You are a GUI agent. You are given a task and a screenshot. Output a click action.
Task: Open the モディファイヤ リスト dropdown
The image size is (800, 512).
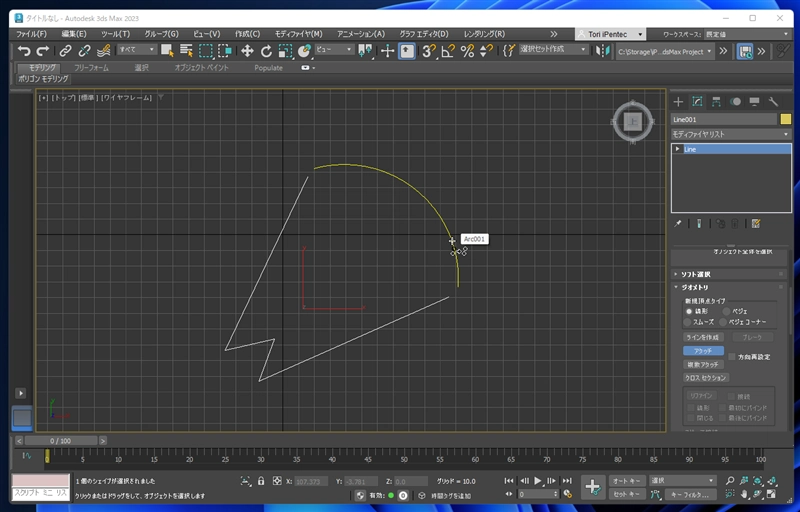click(x=730, y=133)
